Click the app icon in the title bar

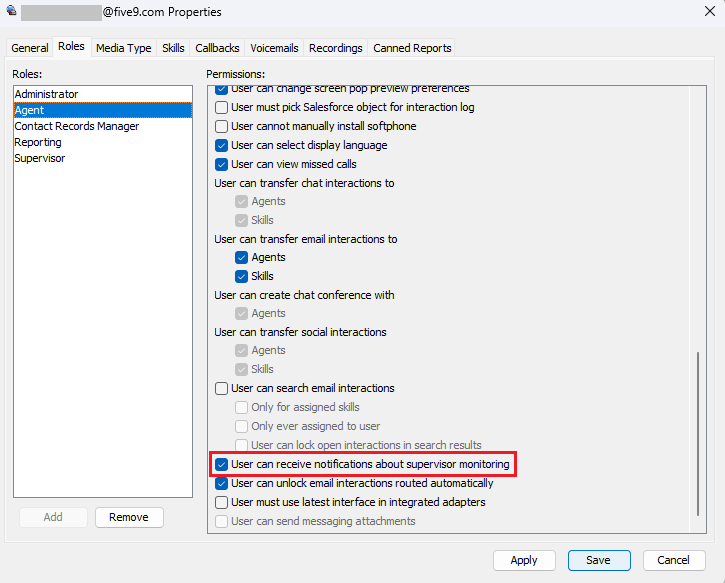pos(12,11)
